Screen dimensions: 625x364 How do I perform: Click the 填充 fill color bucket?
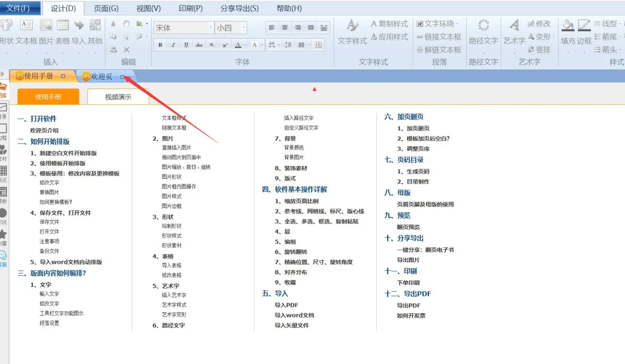[x=568, y=25]
